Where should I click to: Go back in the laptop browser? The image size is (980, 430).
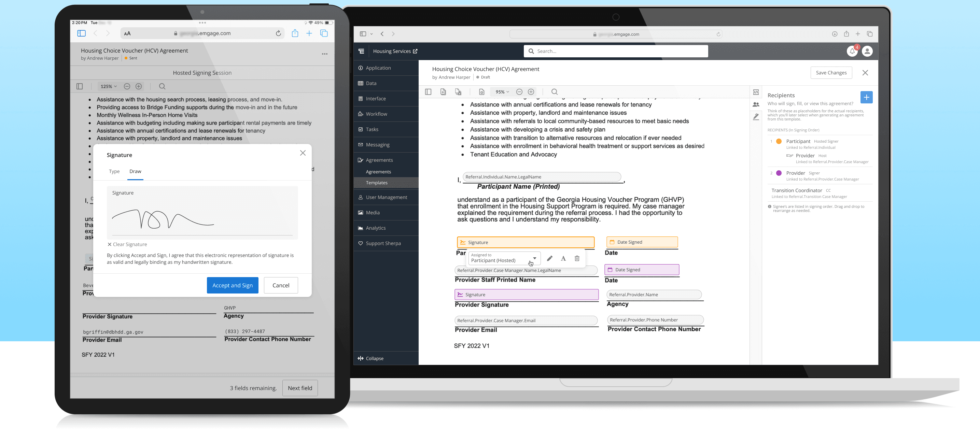382,34
